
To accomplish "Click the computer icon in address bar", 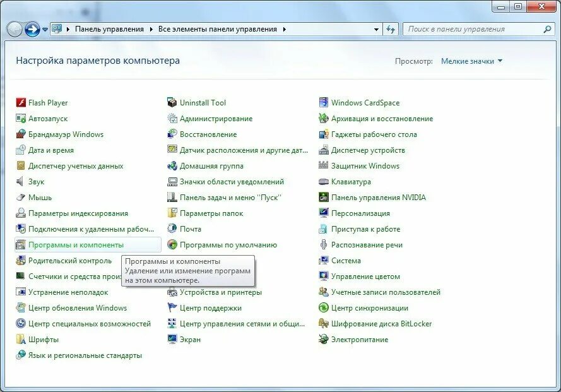I will tap(57, 29).
